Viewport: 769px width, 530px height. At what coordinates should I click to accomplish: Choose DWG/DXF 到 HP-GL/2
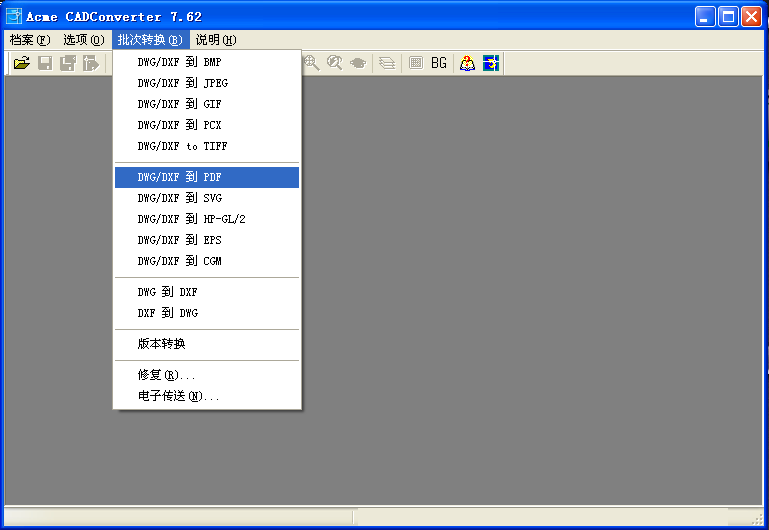207,219
